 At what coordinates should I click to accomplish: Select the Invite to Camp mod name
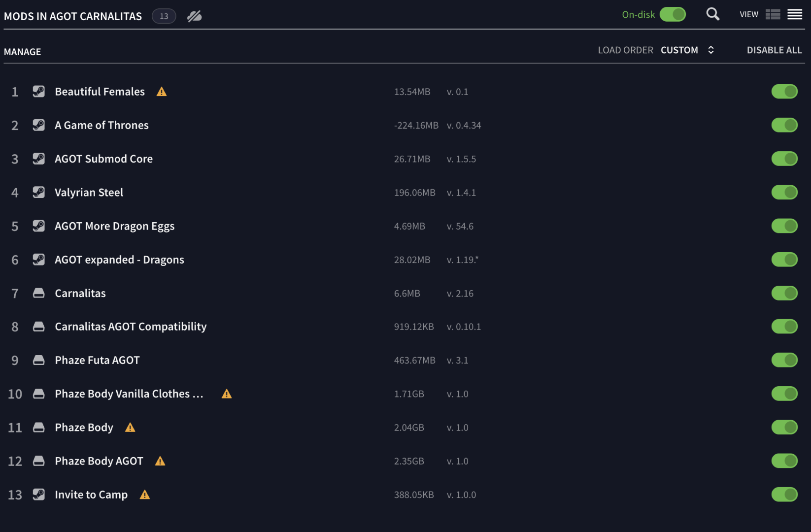tap(91, 495)
